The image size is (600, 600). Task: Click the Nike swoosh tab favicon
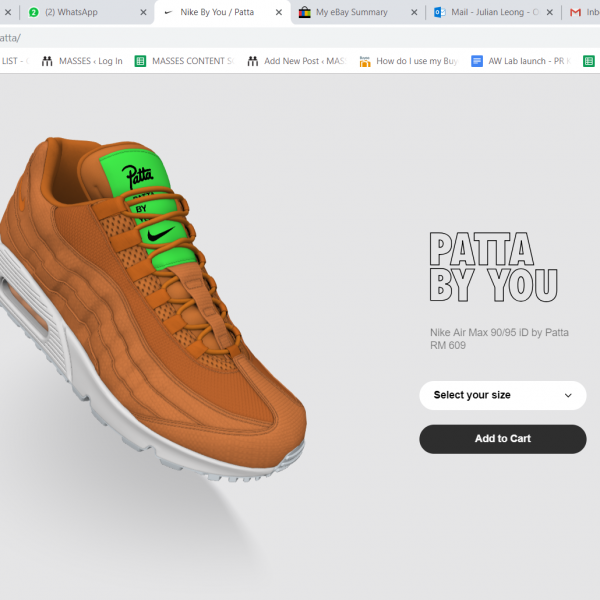[167, 12]
